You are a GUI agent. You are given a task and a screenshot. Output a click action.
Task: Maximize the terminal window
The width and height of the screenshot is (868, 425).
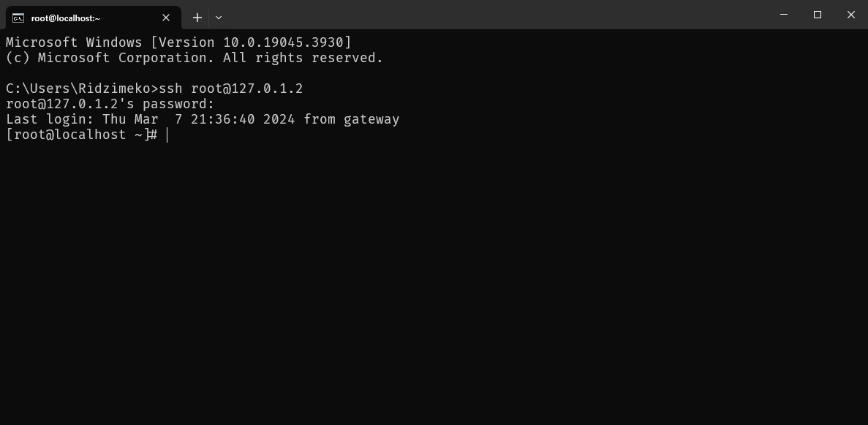[x=818, y=15]
